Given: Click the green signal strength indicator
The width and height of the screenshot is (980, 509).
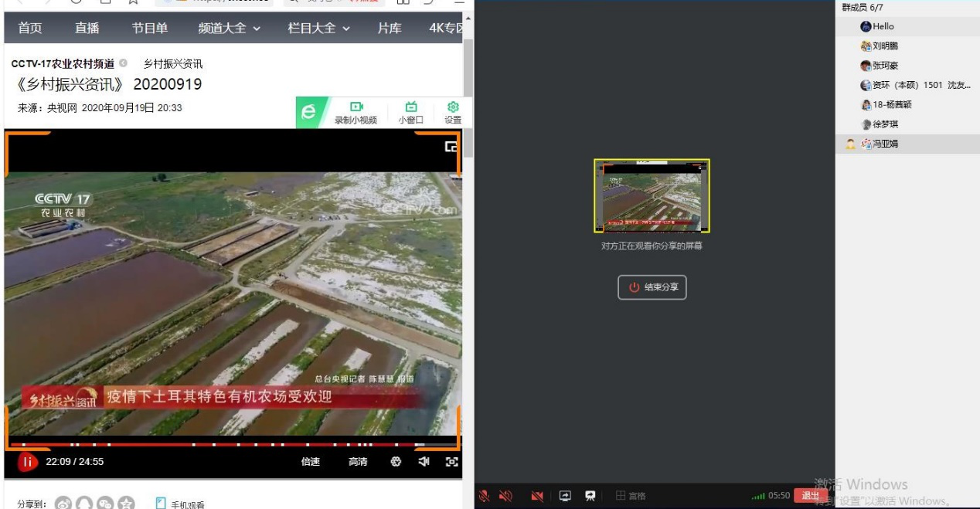Looking at the screenshot, I should [758, 496].
